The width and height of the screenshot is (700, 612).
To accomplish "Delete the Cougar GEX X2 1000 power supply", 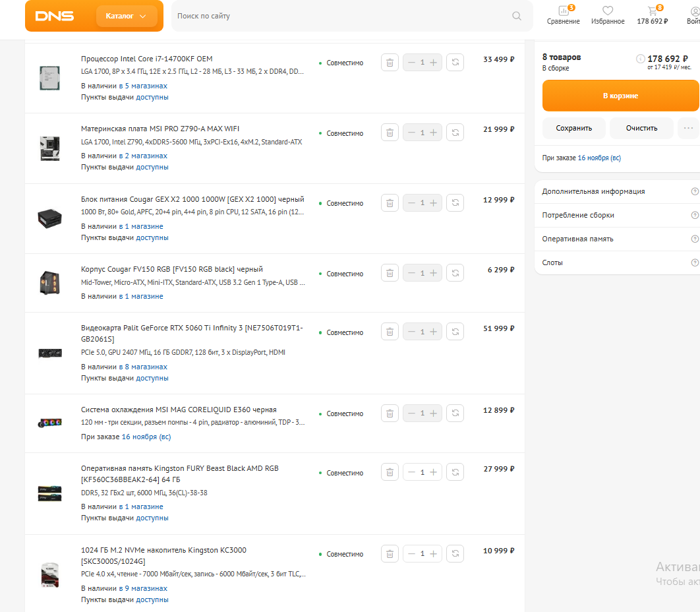I will click(x=390, y=203).
